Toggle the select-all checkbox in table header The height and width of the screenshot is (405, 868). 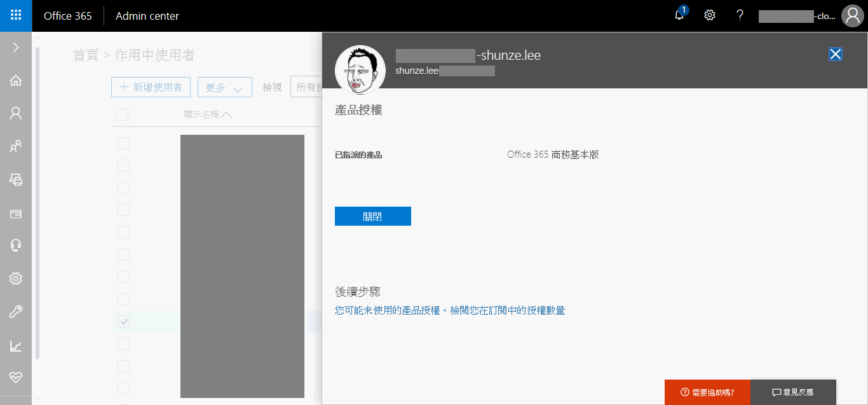coord(123,114)
